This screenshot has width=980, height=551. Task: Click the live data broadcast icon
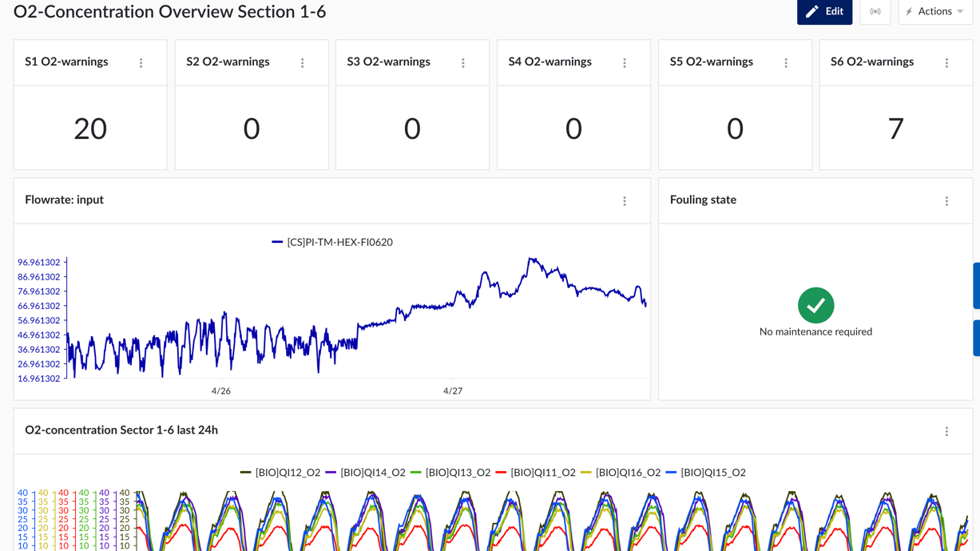875,12
